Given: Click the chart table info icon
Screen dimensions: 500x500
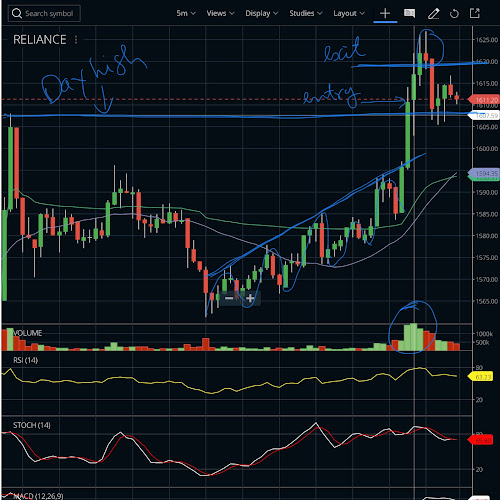Looking at the screenshot, I should pyautogui.click(x=409, y=13).
